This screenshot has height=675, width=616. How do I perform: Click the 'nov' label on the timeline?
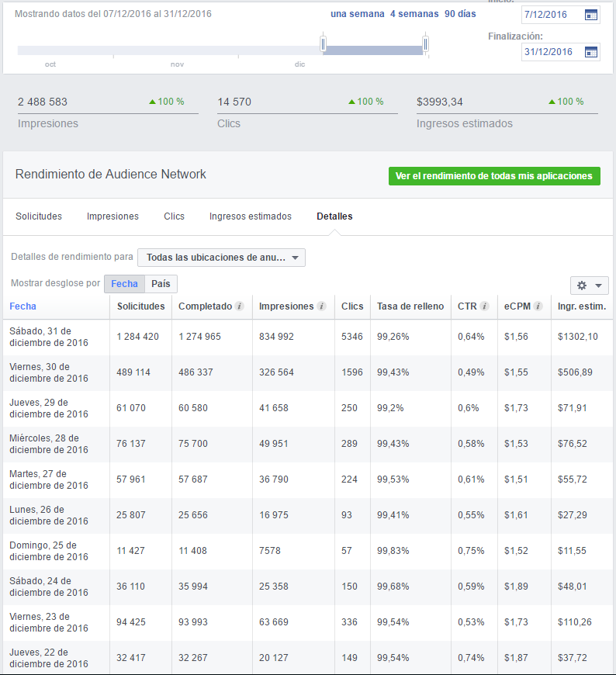pyautogui.click(x=177, y=64)
